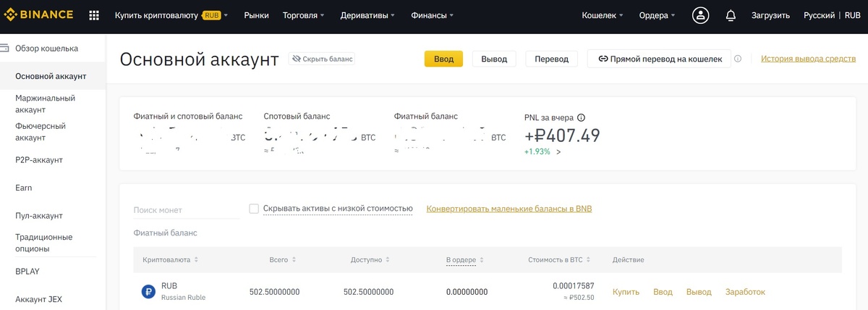Click Заработок in the RUB row
This screenshot has height=310, width=868.
745,292
